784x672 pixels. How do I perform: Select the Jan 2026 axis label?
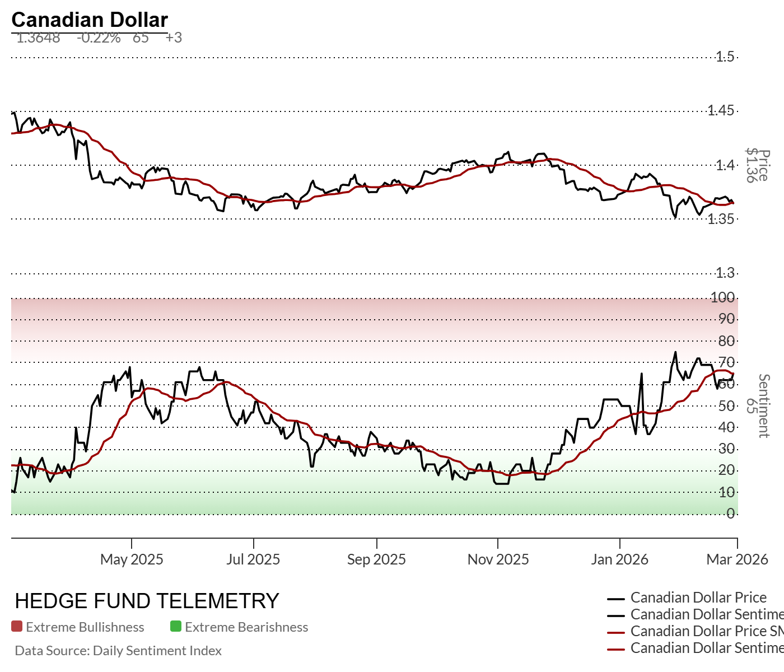(x=619, y=559)
